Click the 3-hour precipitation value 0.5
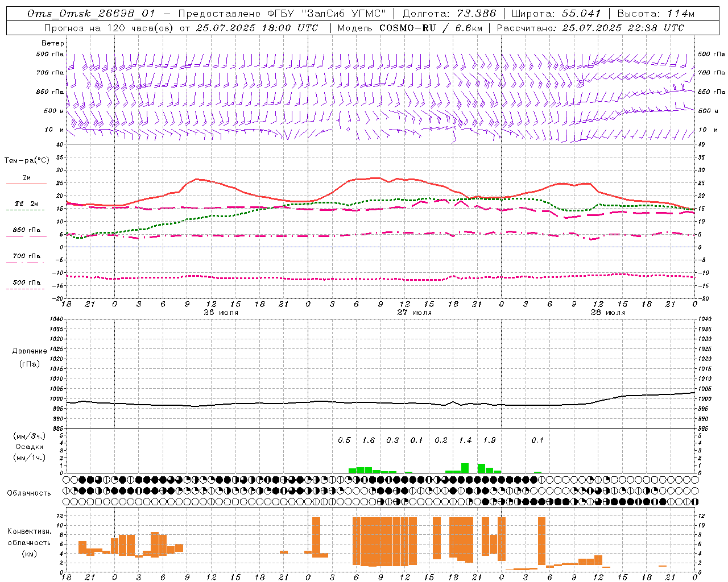Viewport: 728px width, 582px height. tap(344, 440)
